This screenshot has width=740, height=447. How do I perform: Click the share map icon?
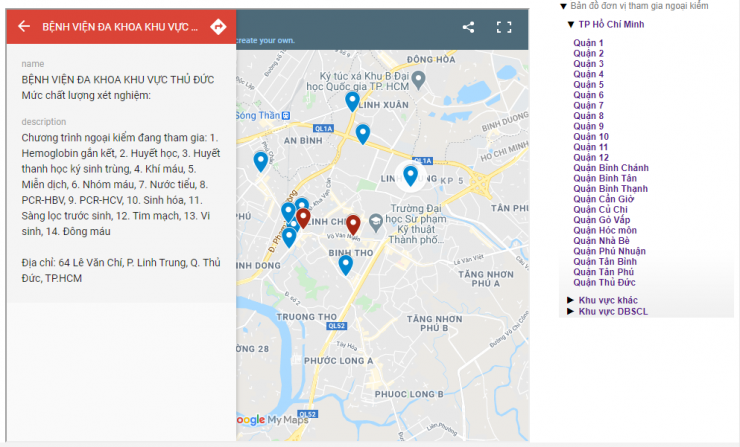(x=468, y=27)
